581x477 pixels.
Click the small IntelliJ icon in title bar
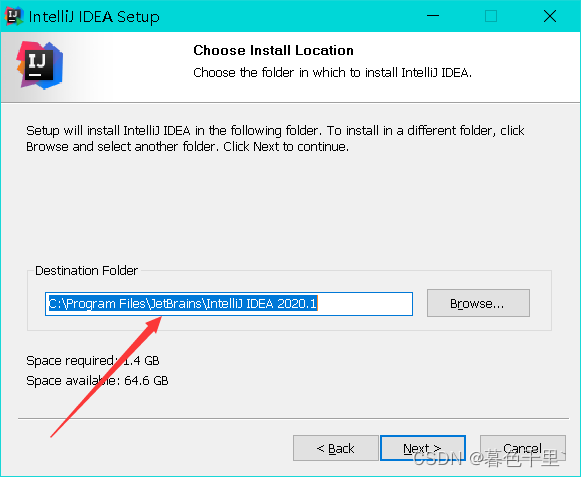14,16
